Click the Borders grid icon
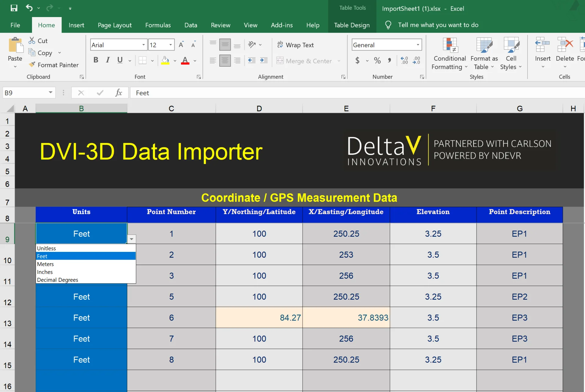The image size is (585, 392). (x=143, y=60)
